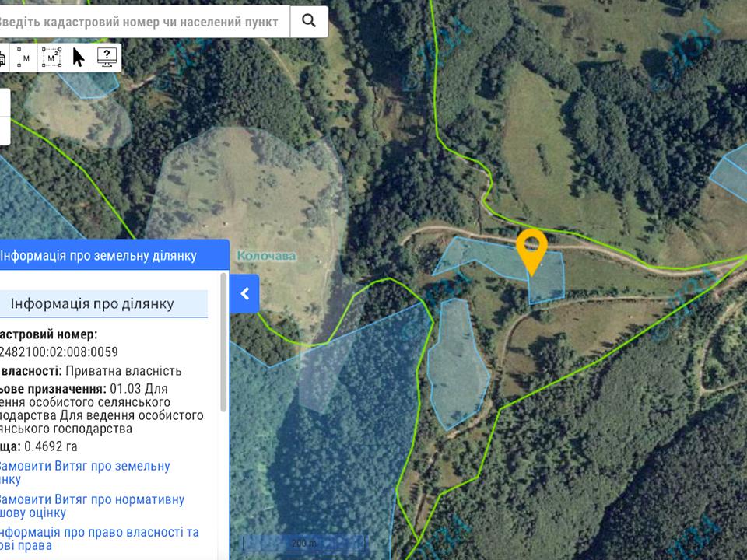Click the print icon in toolbar

(x=2, y=57)
